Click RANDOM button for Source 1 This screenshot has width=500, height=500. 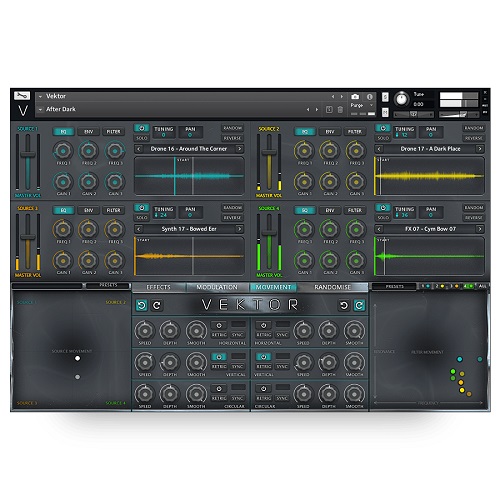click(232, 128)
